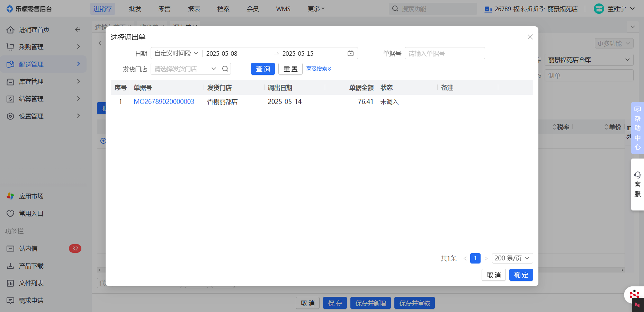Image resolution: width=644 pixels, height=312 pixels.
Task: Click the 未调入 status cell
Action: (389, 102)
